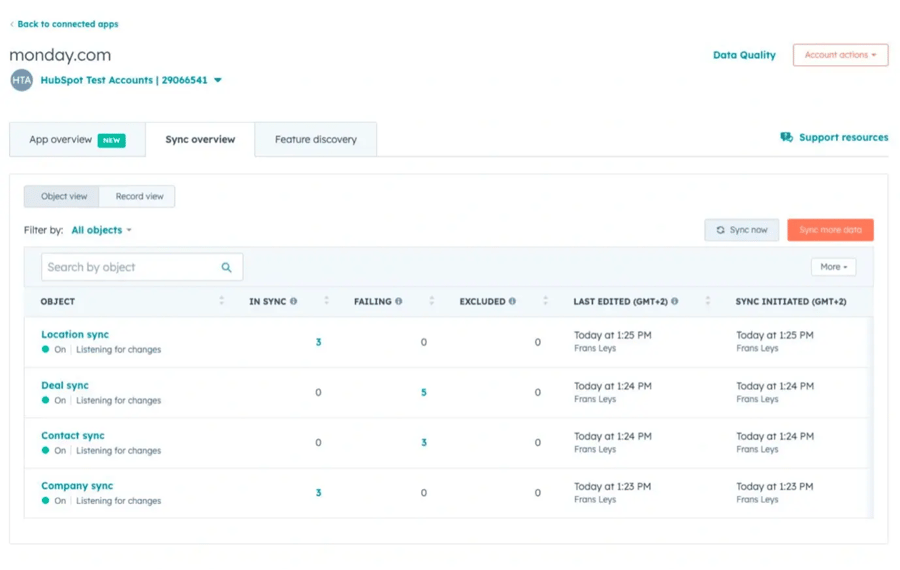Viewport: 900px width, 570px height.
Task: Sort by the Failing column arrows
Action: click(x=432, y=301)
